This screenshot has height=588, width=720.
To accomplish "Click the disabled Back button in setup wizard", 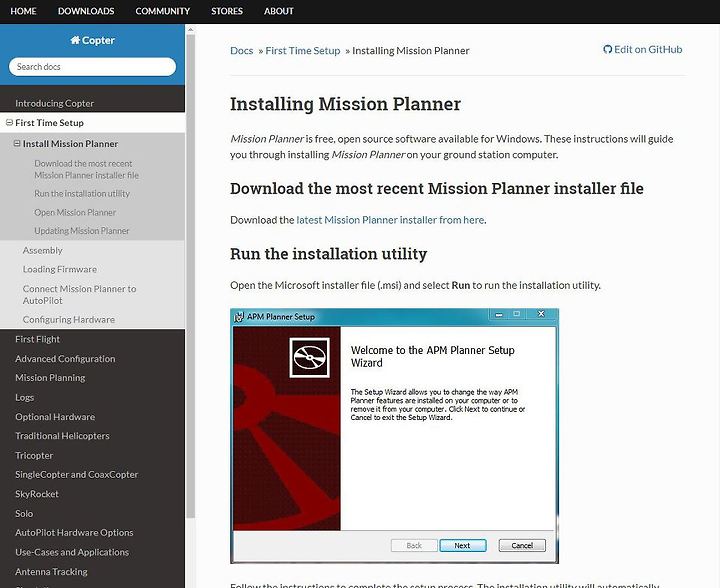I will tap(414, 545).
